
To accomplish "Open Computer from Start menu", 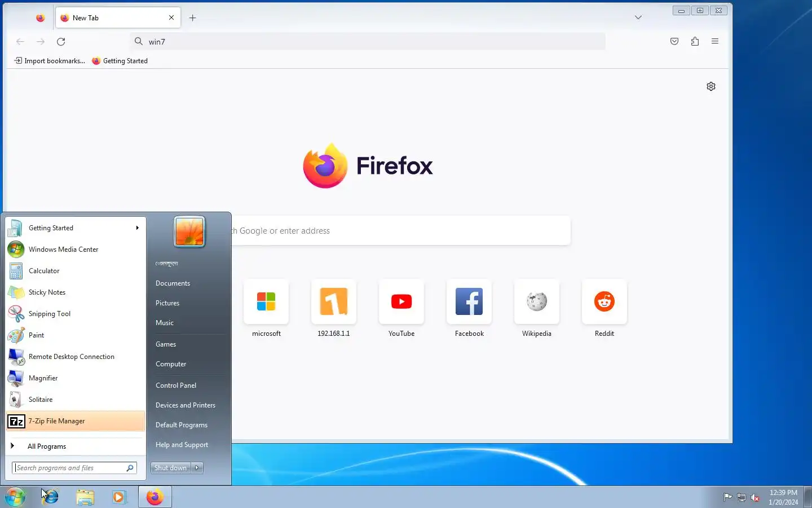I will pos(171,364).
